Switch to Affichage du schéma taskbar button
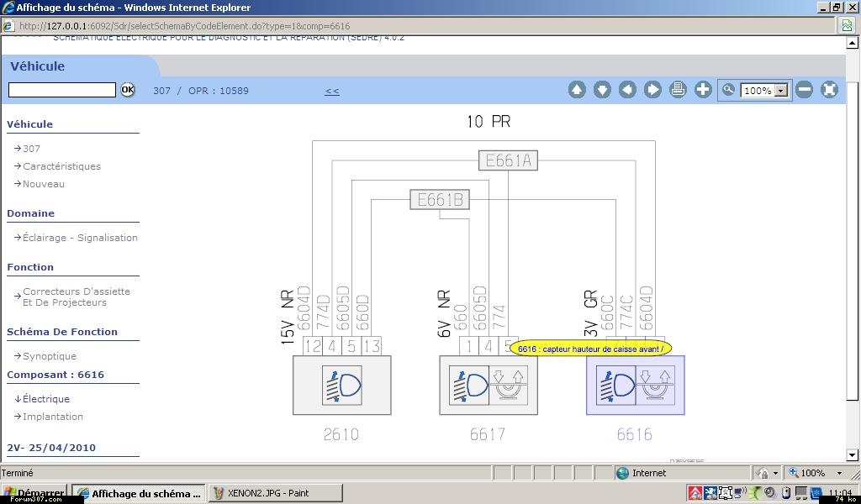 (x=139, y=493)
